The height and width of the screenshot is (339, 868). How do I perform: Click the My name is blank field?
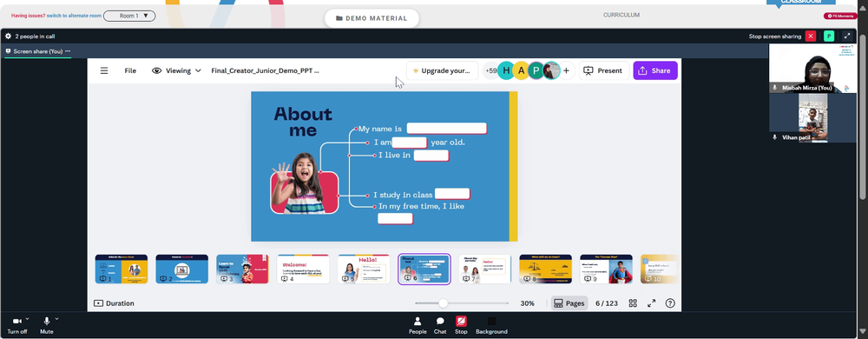447,129
